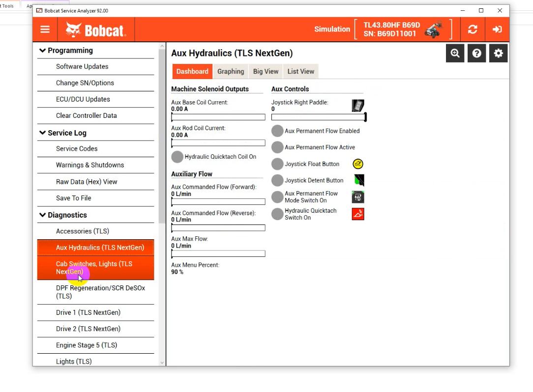Click the Aux Rod Coil Current bar
Screen dimensions: 533x392
click(218, 143)
